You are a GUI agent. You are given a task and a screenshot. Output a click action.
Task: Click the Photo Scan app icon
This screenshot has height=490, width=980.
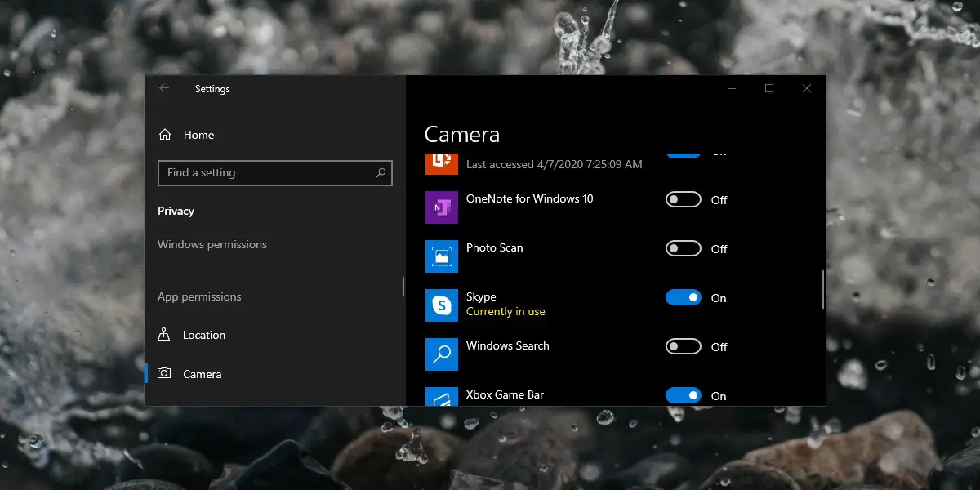(x=442, y=256)
